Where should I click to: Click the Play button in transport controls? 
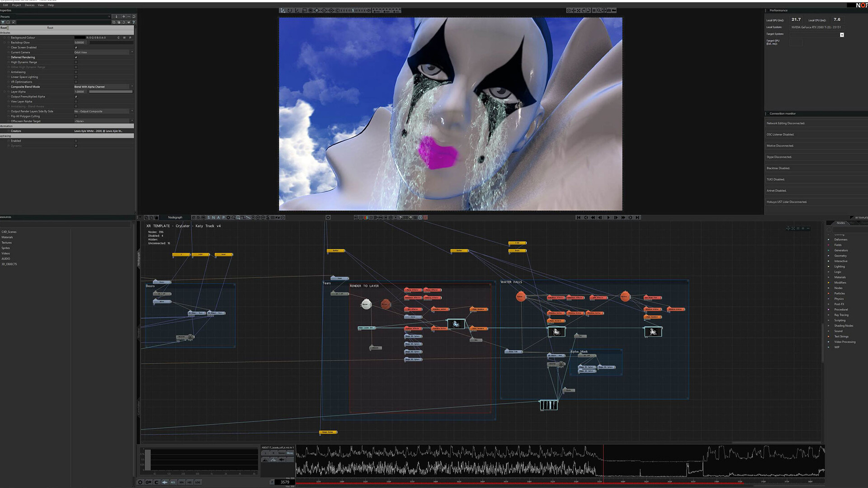click(608, 217)
